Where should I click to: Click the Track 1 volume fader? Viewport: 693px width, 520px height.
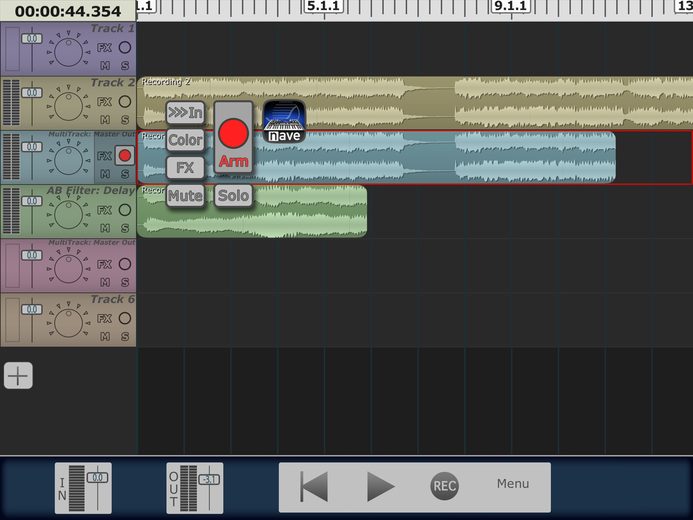coord(32,39)
